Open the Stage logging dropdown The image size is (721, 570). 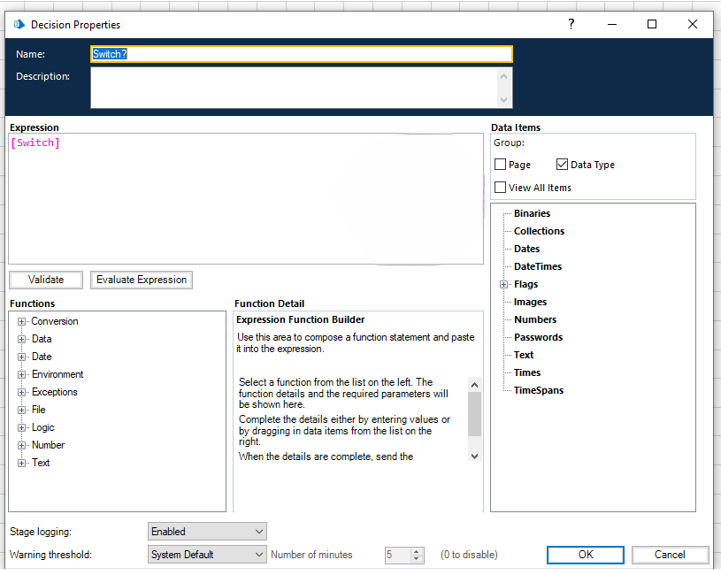pos(207,532)
